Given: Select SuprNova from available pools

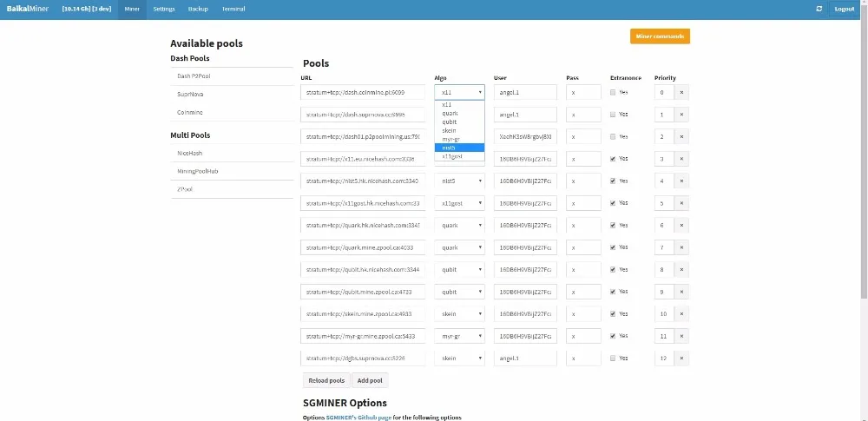Looking at the screenshot, I should (x=232, y=94).
